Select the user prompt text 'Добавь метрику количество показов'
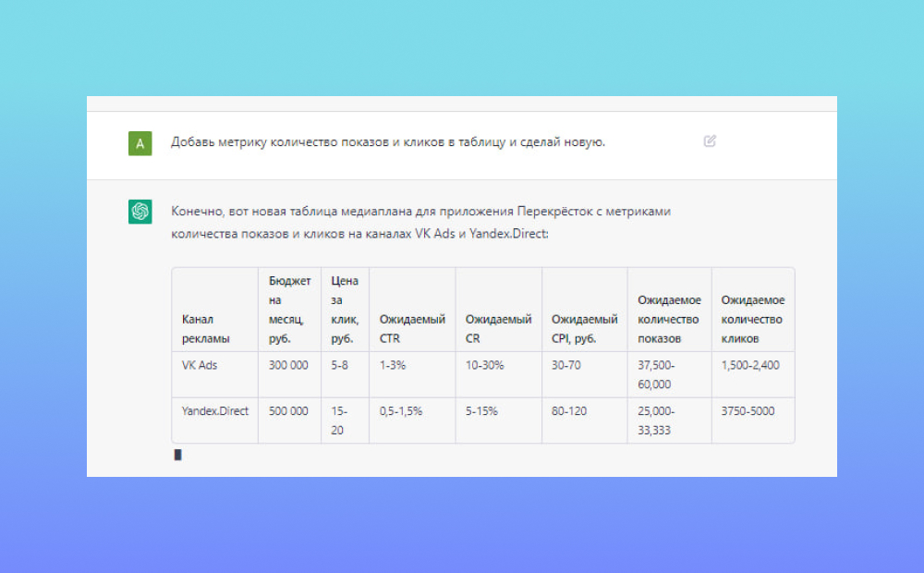 280,142
